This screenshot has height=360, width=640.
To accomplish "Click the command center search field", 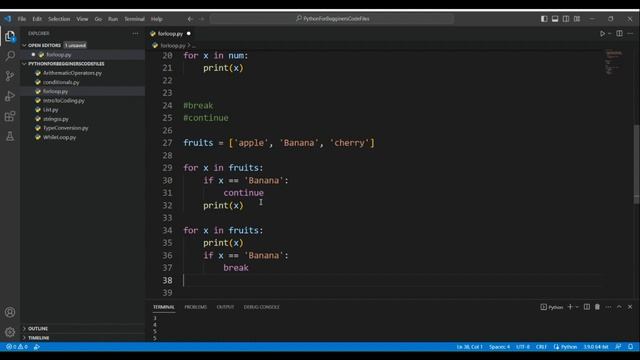I will pos(332,19).
